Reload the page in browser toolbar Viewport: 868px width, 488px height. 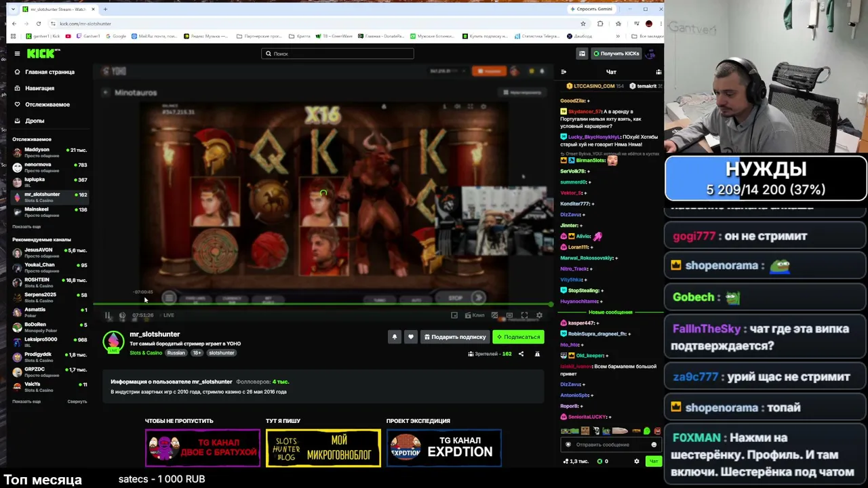click(x=38, y=24)
